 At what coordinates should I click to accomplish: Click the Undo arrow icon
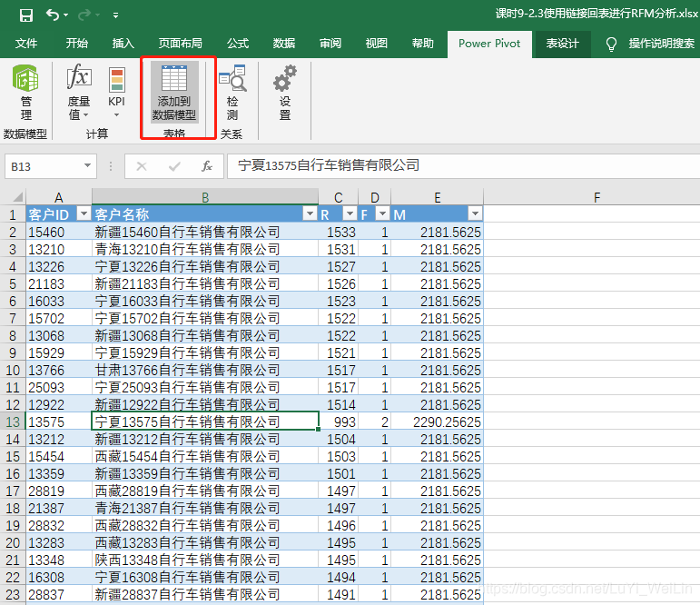(x=53, y=15)
